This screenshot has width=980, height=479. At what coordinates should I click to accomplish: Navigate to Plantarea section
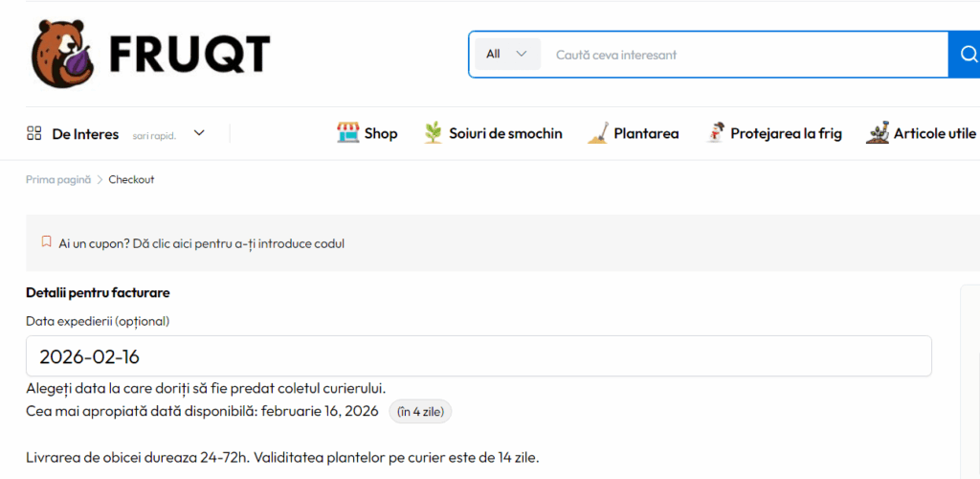(x=646, y=133)
